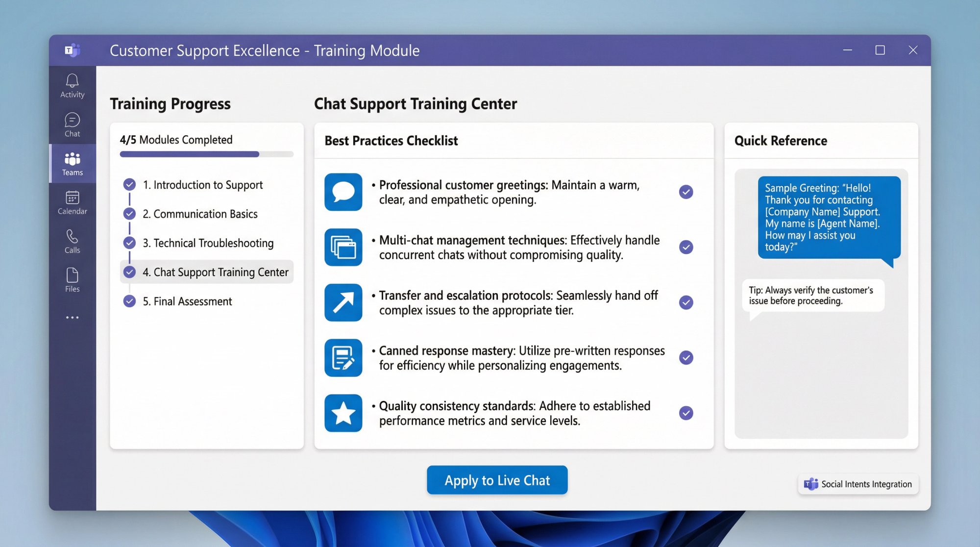Image resolution: width=980 pixels, height=547 pixels.
Task: Open the Calls section
Action: pos(72,242)
